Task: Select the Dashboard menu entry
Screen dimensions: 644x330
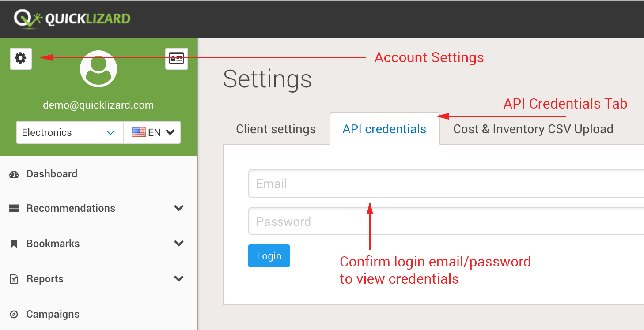Action: 52,174
